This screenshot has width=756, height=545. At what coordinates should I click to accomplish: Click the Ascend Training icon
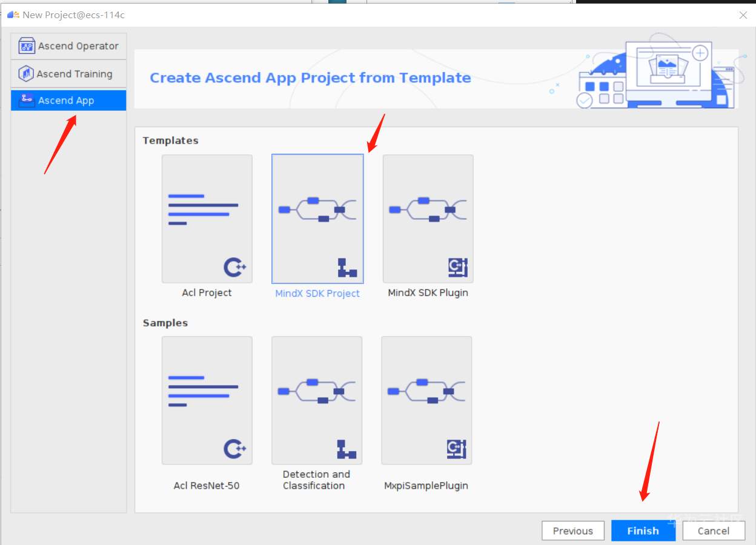pos(26,74)
